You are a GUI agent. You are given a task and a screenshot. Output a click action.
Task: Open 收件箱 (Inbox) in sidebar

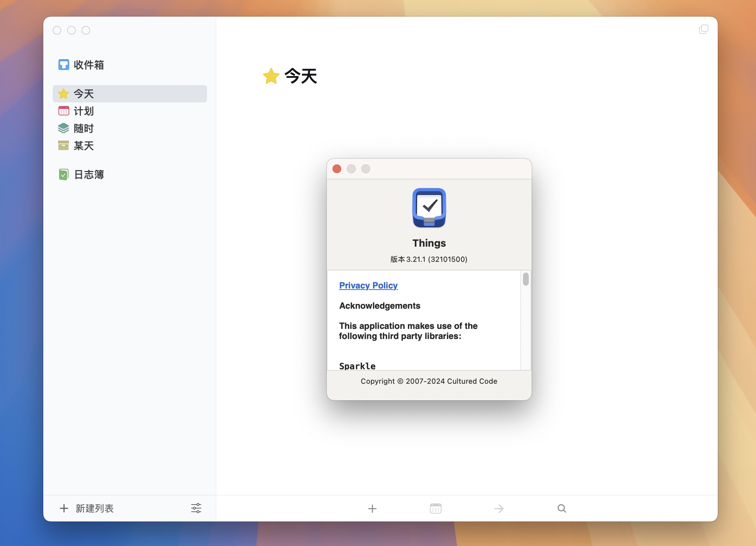[x=89, y=65]
